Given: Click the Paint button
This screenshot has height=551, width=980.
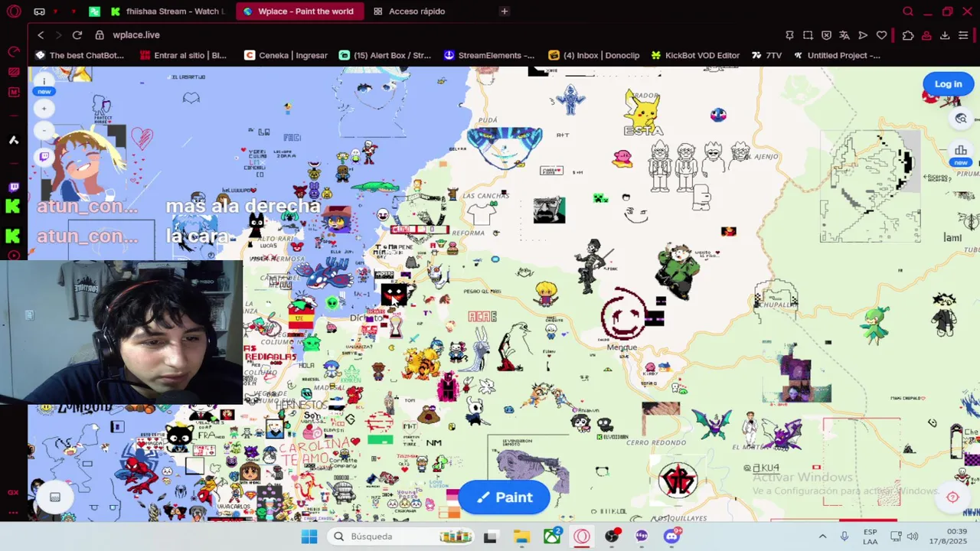Looking at the screenshot, I should (504, 497).
